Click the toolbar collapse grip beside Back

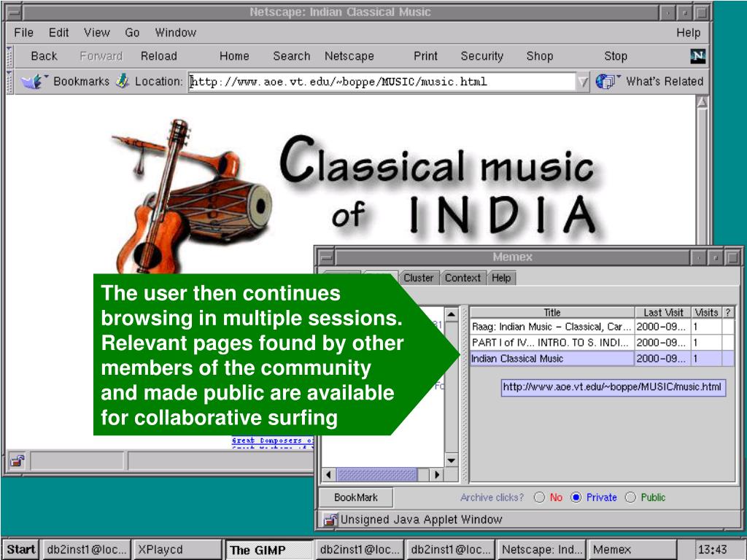pyautogui.click(x=9, y=57)
